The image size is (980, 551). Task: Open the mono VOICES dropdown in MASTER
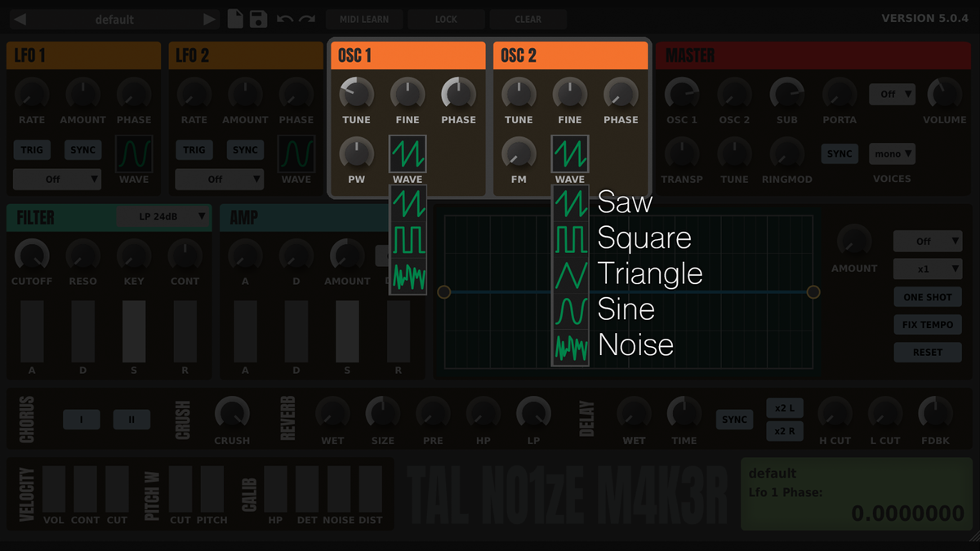click(892, 153)
